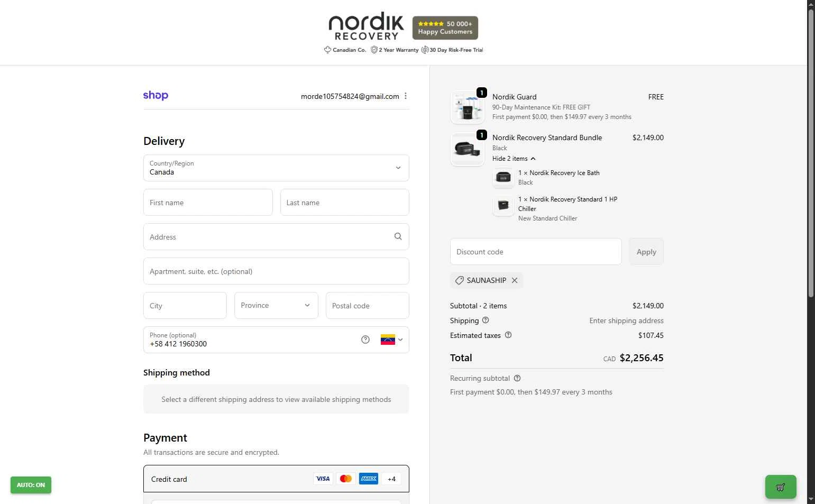Click 'First payment $0.00' recurring subtotal text
This screenshot has width=815, height=504.
tap(531, 392)
